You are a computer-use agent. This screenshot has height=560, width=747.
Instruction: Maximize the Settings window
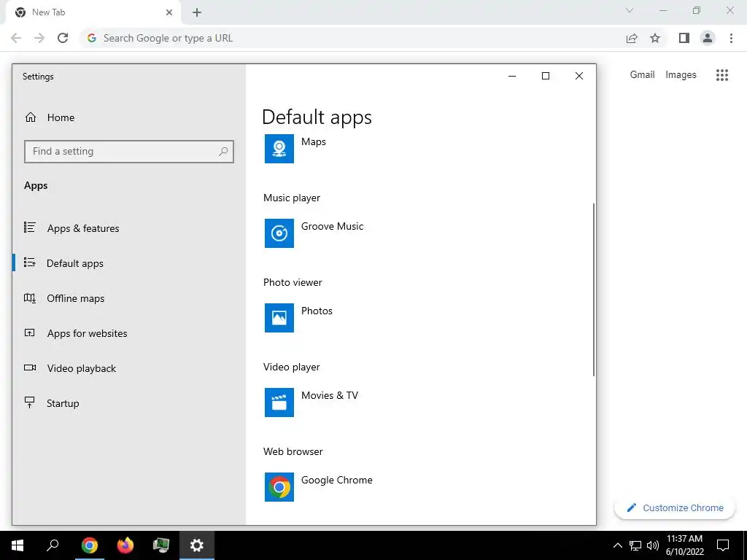coord(546,76)
